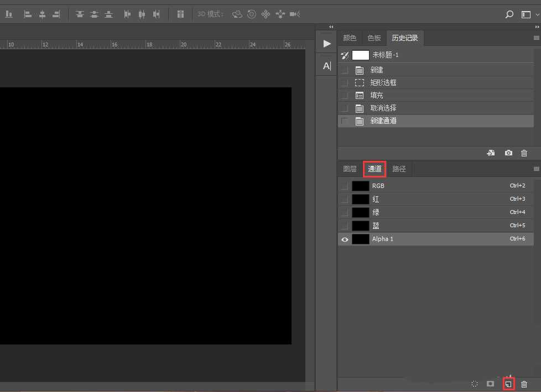Delete current history state trash icon
The image size is (541, 392).
524,153
